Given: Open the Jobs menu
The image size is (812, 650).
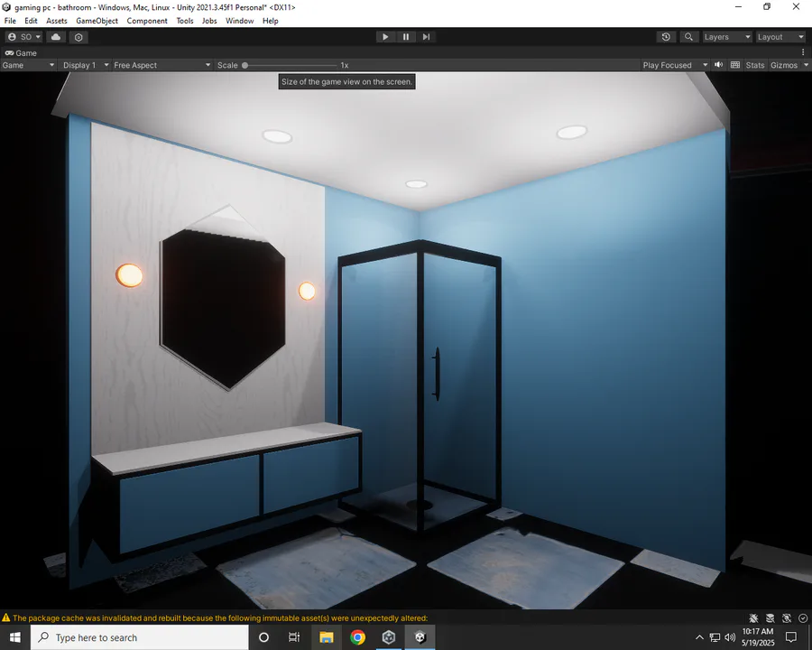Looking at the screenshot, I should [x=209, y=21].
